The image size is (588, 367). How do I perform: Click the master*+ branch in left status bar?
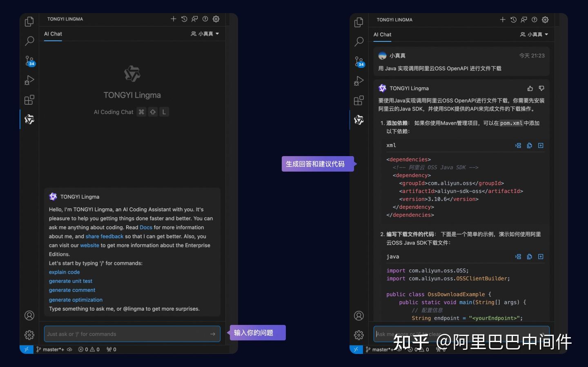click(50, 349)
